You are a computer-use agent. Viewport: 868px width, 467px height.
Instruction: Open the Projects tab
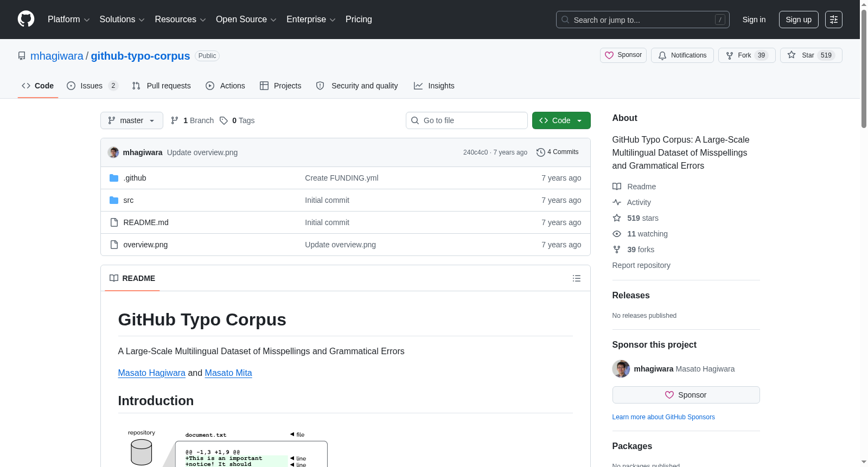coord(280,86)
